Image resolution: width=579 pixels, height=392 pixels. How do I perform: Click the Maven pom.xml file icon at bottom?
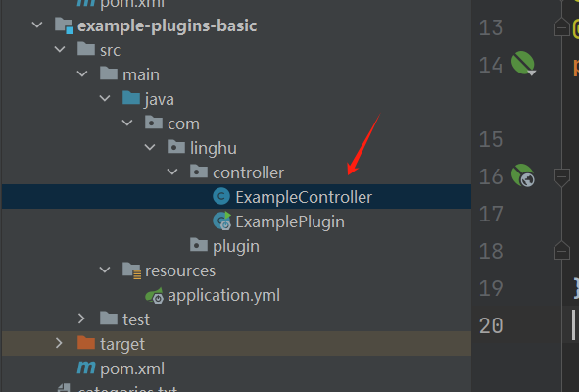coord(86,367)
